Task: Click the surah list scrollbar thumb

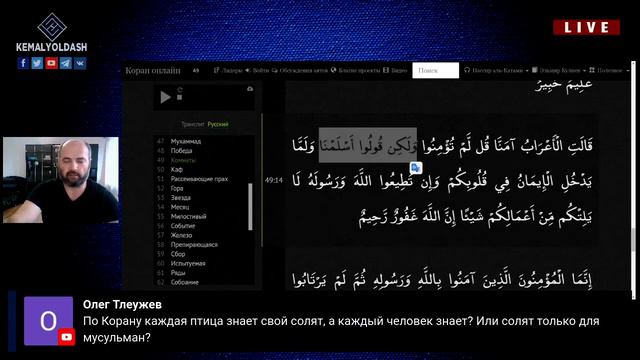Action: [250, 207]
